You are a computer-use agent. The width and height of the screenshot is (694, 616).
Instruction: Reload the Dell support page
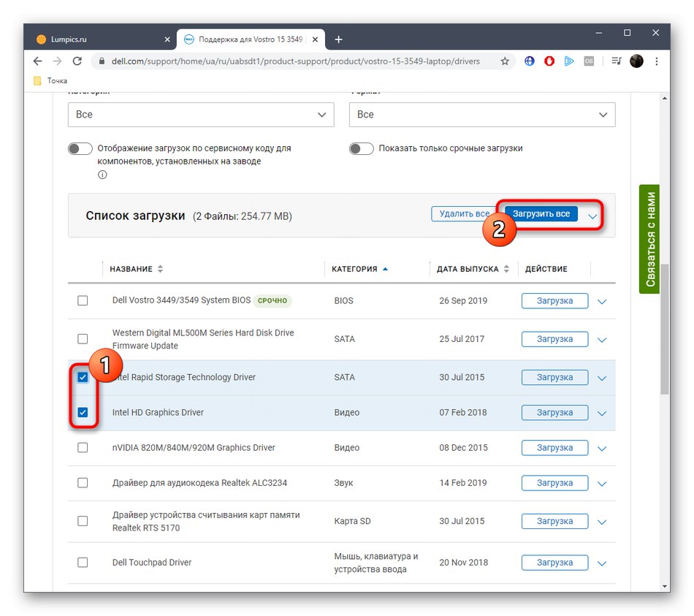tap(77, 61)
